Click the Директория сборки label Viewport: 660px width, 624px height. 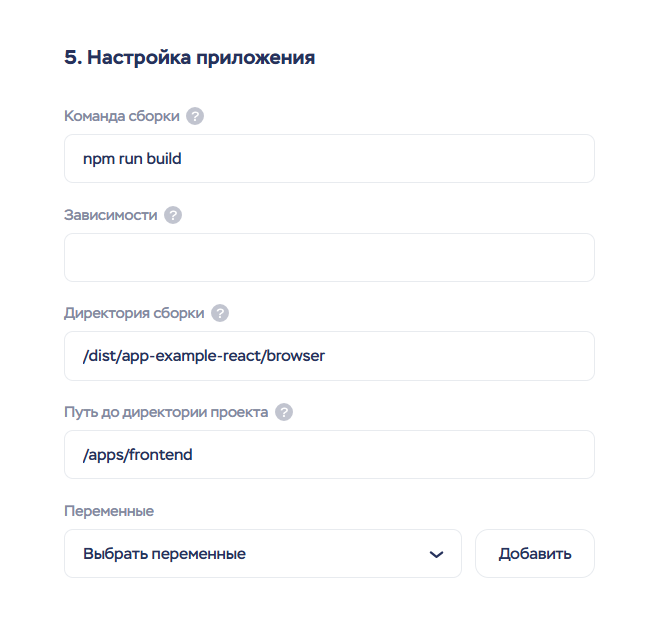(x=134, y=313)
